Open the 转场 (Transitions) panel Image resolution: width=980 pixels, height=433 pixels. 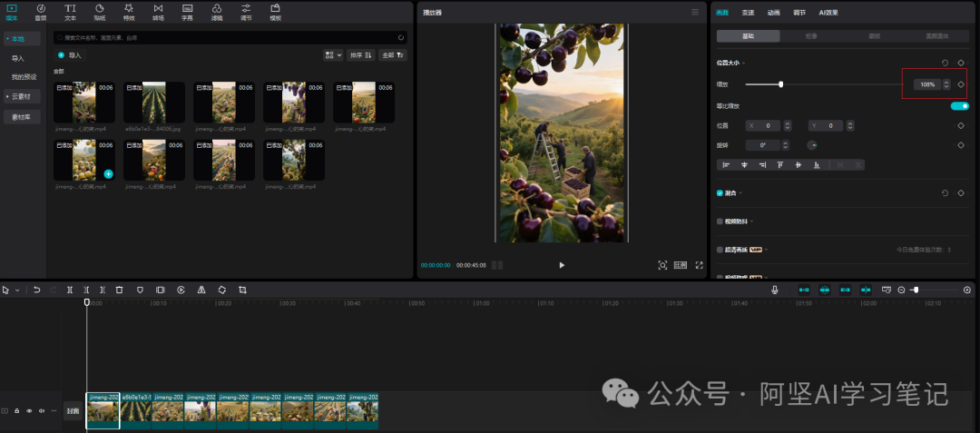click(x=158, y=12)
